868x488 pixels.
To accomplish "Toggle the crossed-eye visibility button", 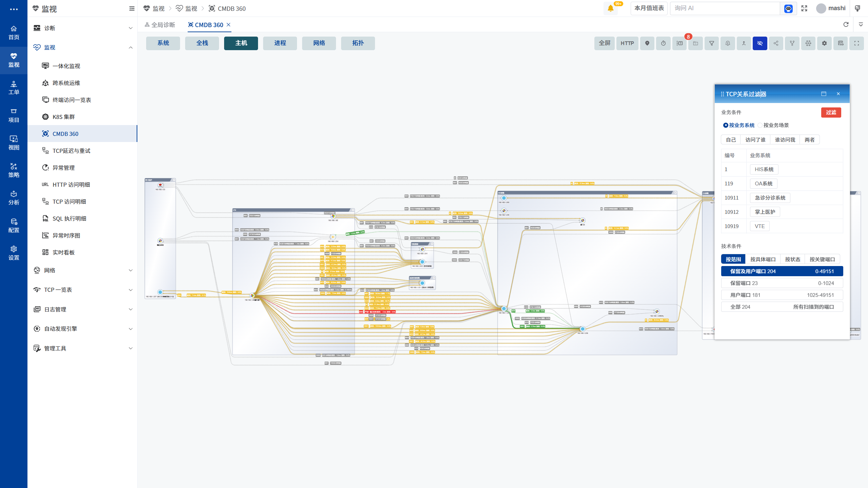I will coord(760,43).
